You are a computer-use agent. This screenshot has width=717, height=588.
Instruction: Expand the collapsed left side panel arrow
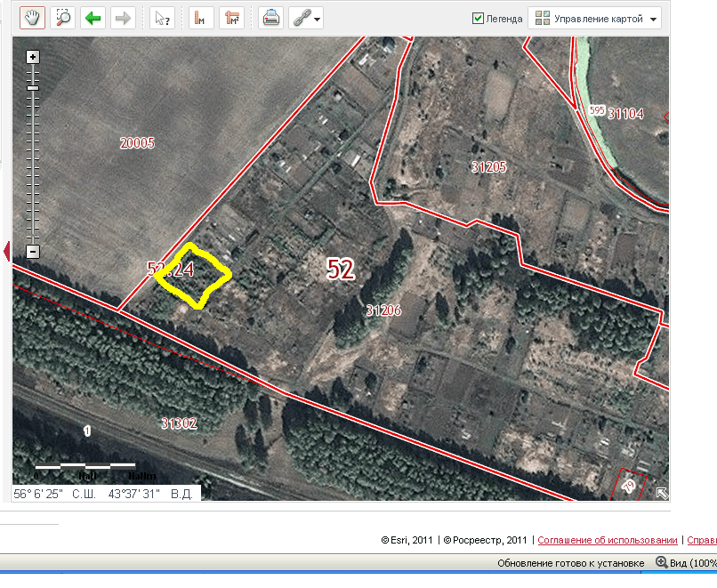tap(6, 252)
